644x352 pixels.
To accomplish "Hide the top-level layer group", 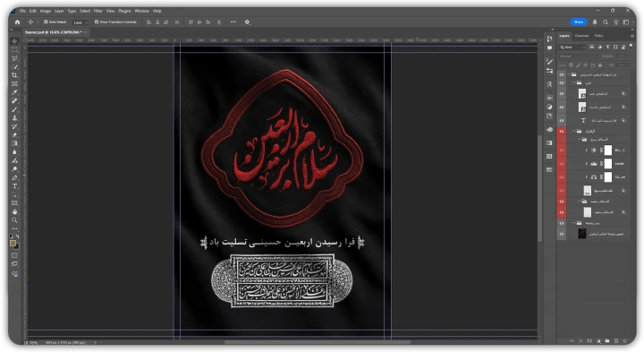I will pos(562,74).
